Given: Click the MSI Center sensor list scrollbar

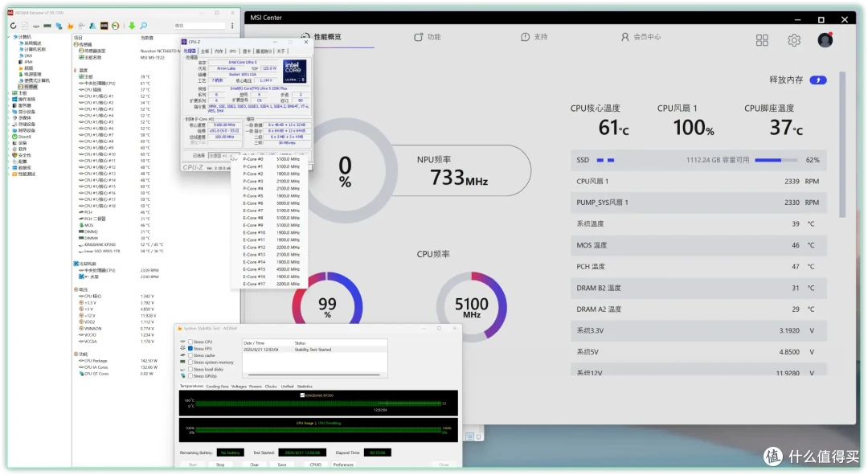Looking at the screenshot, I should (842, 145).
